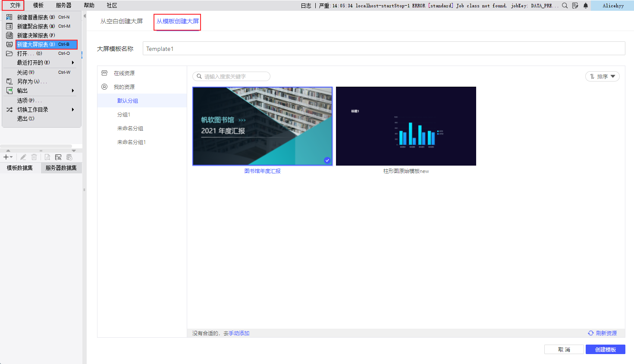Image resolution: width=634 pixels, height=364 pixels.
Task: Click the export output icon
Action: coord(9,91)
